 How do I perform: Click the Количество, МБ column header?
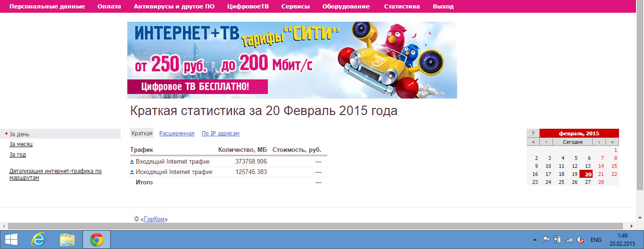(243, 149)
